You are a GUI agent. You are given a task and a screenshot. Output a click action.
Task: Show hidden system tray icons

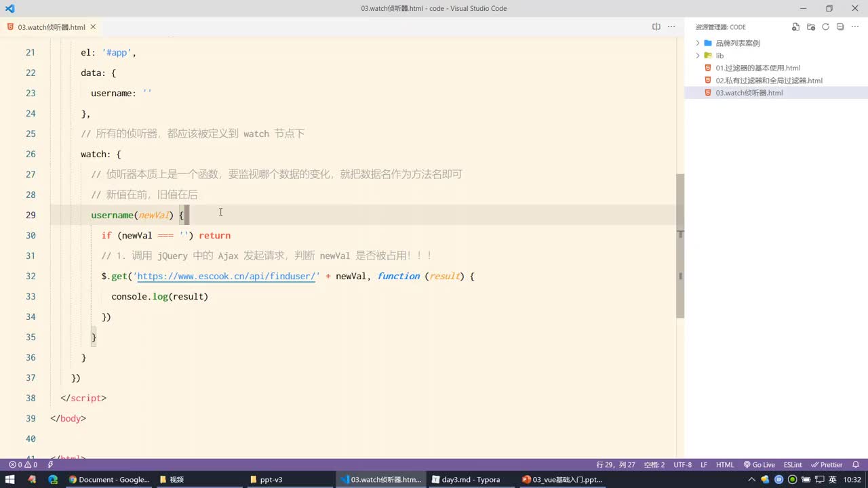coord(751,479)
